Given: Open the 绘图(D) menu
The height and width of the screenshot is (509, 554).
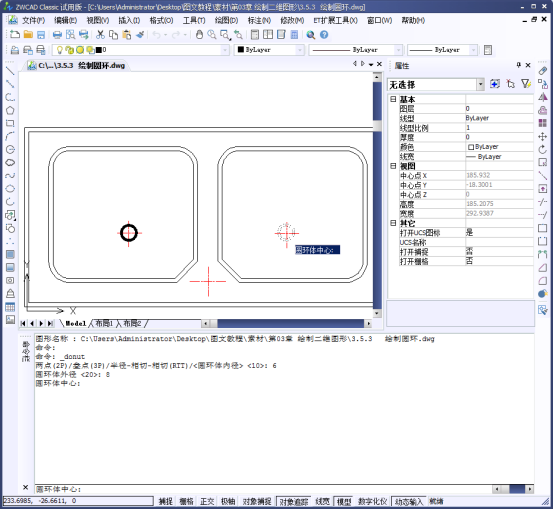Looking at the screenshot, I should tap(226, 20).
